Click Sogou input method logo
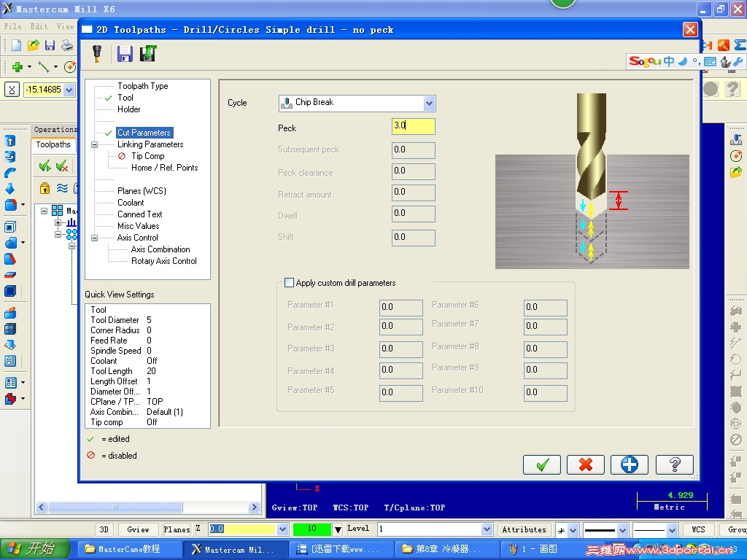747x560 pixels. pos(645,61)
